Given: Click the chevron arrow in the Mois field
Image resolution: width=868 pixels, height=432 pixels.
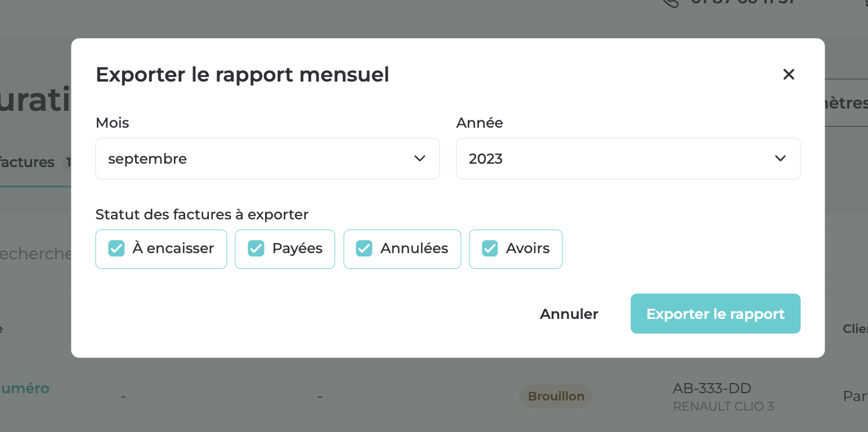Looking at the screenshot, I should tap(419, 159).
